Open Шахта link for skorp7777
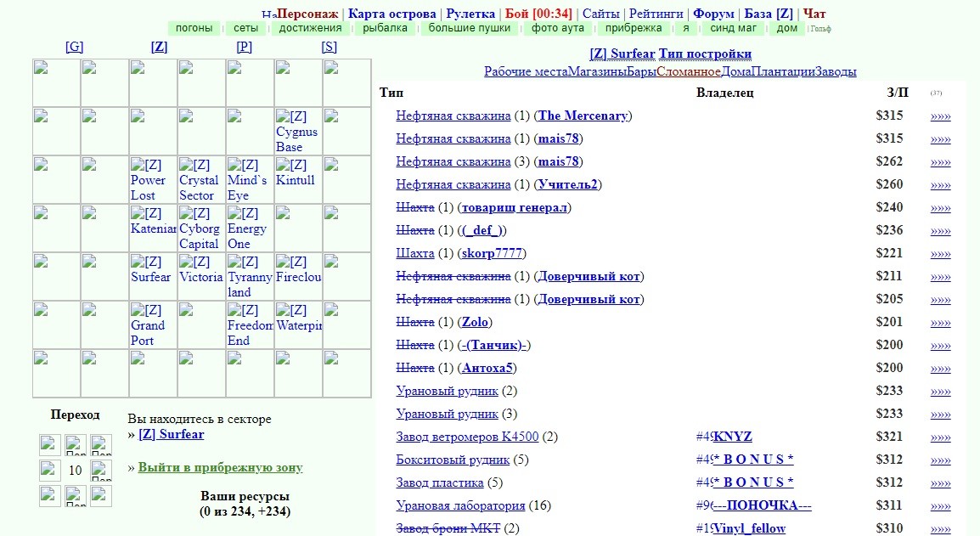Image resolution: width=980 pixels, height=536 pixels. 415,253
